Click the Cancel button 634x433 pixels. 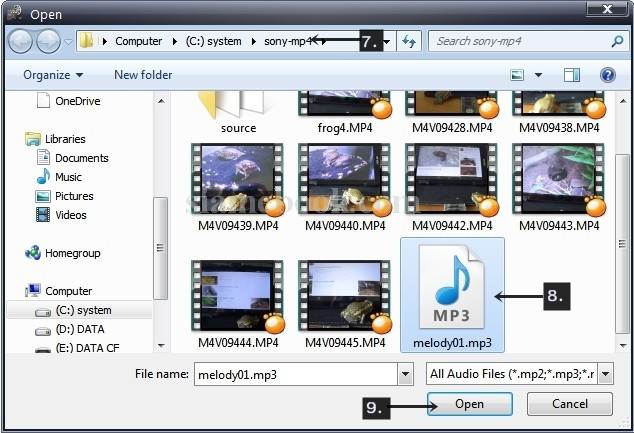tap(570, 404)
